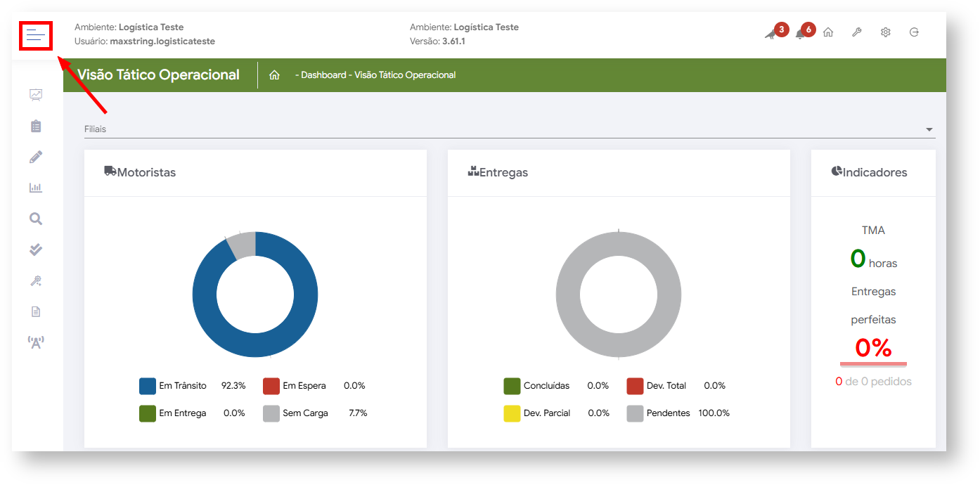The height and width of the screenshot is (485, 980).
Task: Select the pencil edit sidebar icon
Action: coord(36,157)
